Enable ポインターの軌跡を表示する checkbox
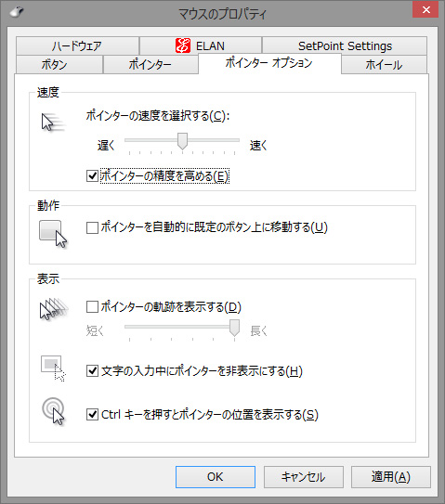This screenshot has height=504, width=445. tap(92, 306)
